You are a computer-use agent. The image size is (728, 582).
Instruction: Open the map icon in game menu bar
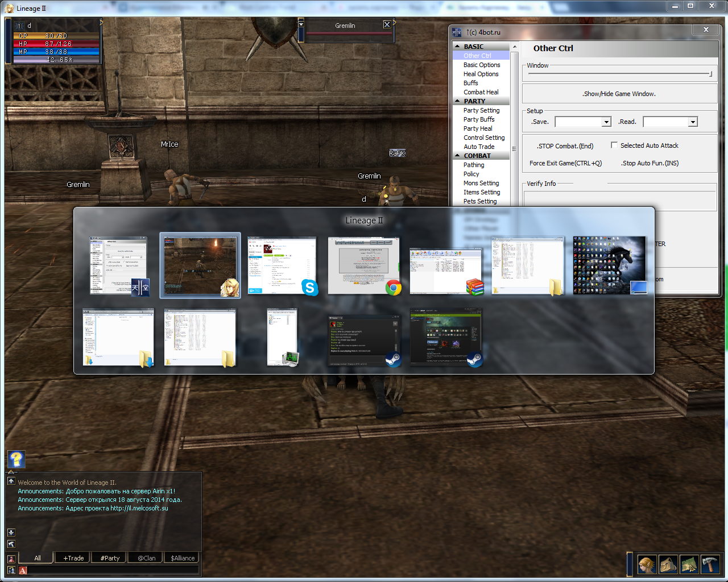click(689, 564)
